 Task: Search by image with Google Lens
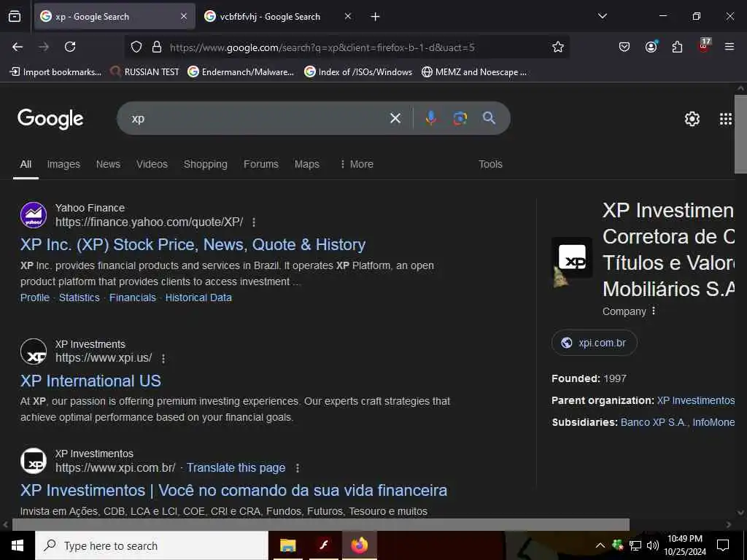click(x=460, y=118)
